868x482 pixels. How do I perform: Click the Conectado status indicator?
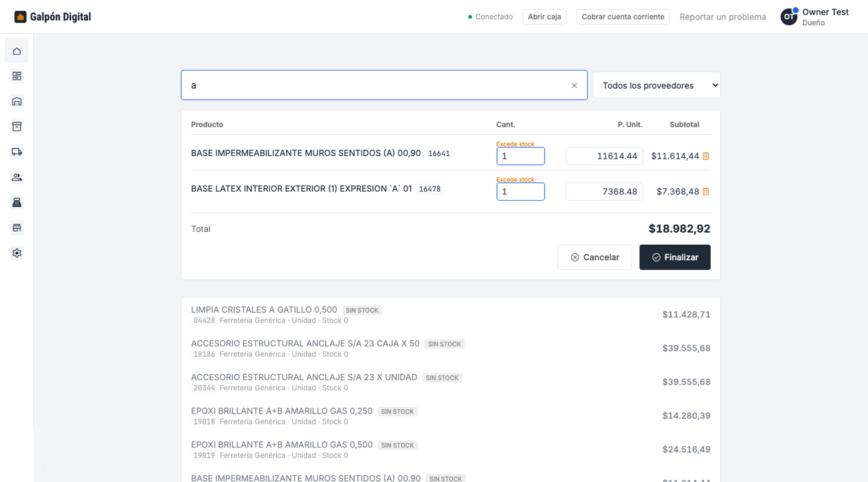coord(490,17)
